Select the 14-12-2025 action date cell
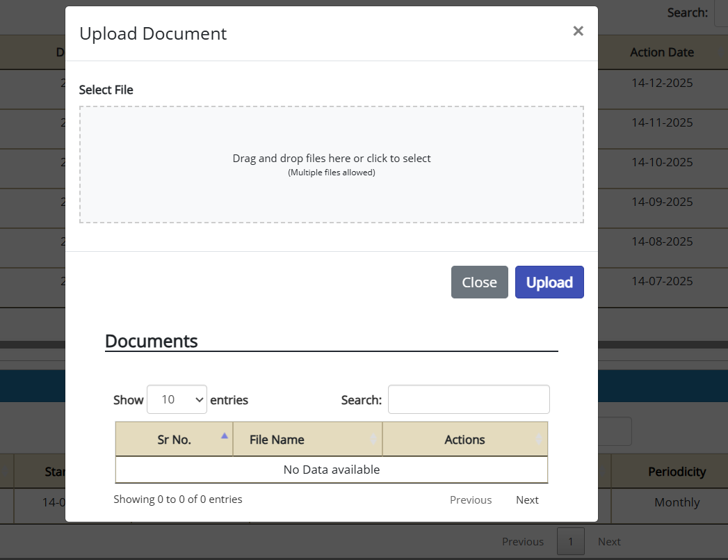This screenshot has height=560, width=728. pos(661,83)
